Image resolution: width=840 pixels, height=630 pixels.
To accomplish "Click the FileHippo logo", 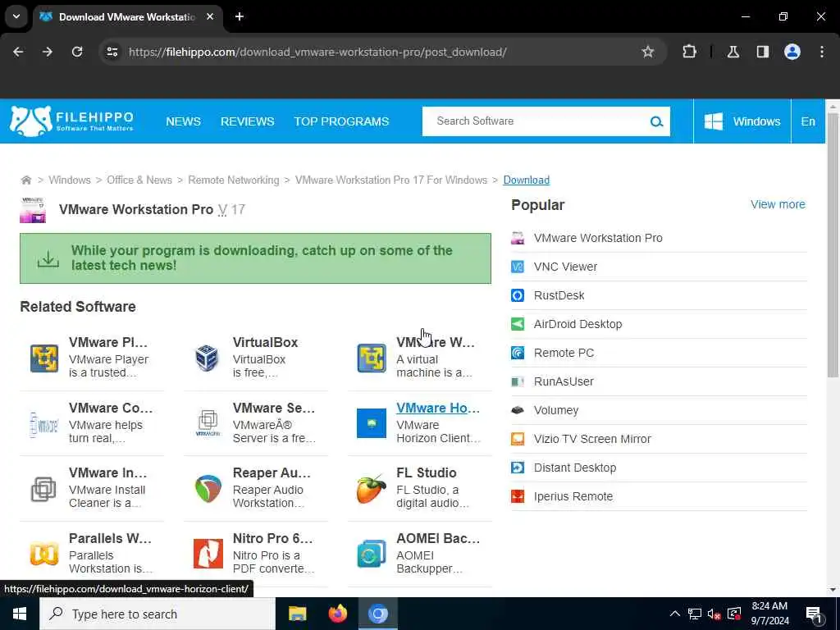I will [71, 121].
